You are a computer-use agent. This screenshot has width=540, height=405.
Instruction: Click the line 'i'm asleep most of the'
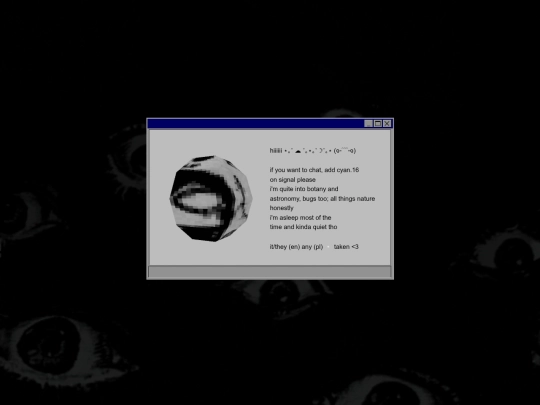(300, 217)
